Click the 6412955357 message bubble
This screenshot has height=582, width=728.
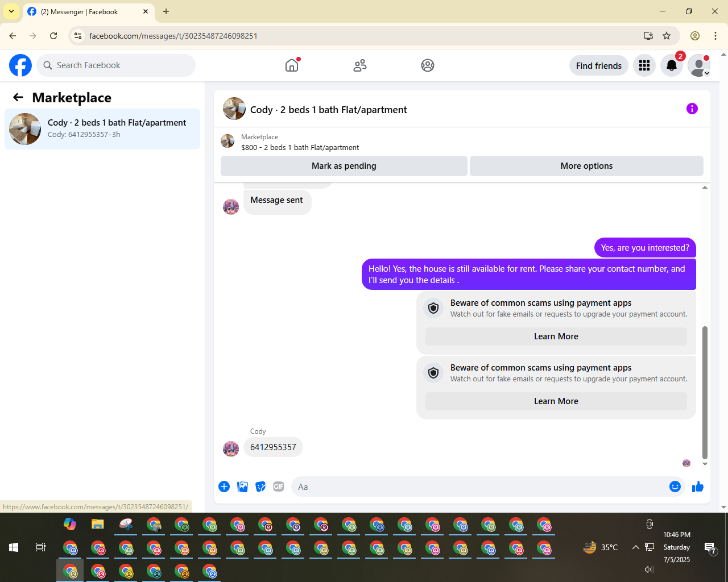[273, 447]
